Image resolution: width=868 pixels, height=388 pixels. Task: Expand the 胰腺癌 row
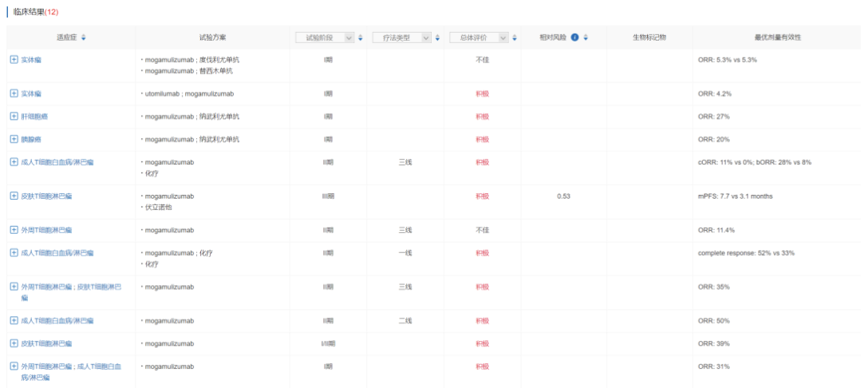tap(14, 139)
